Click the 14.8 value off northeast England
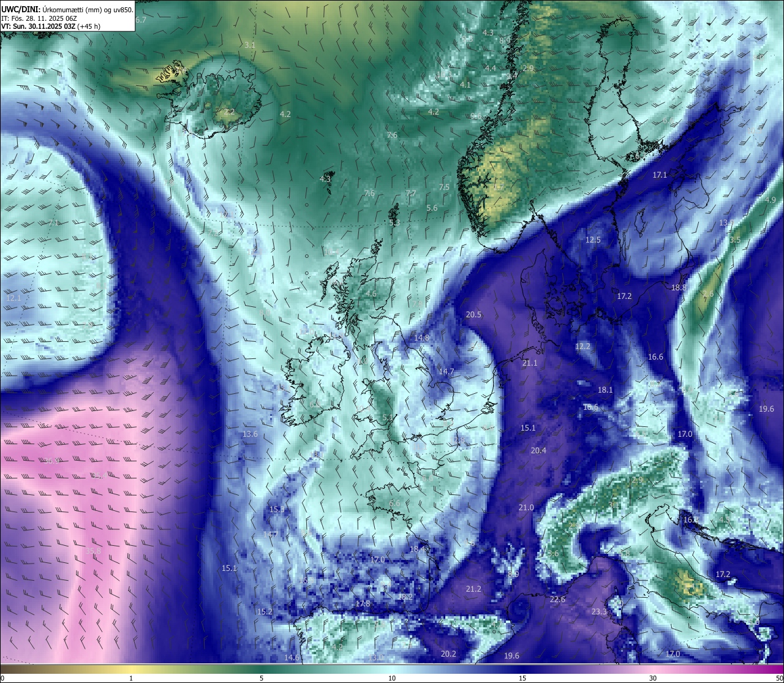 pos(421,338)
